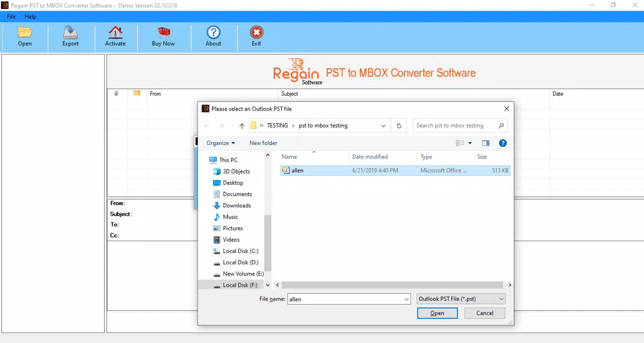Click file list left scroll arrow

point(278,285)
